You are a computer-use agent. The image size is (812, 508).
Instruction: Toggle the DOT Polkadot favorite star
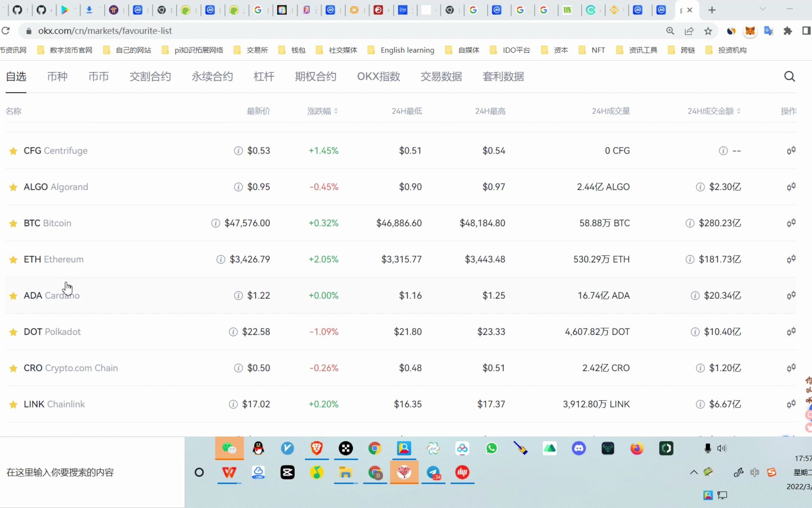13,332
